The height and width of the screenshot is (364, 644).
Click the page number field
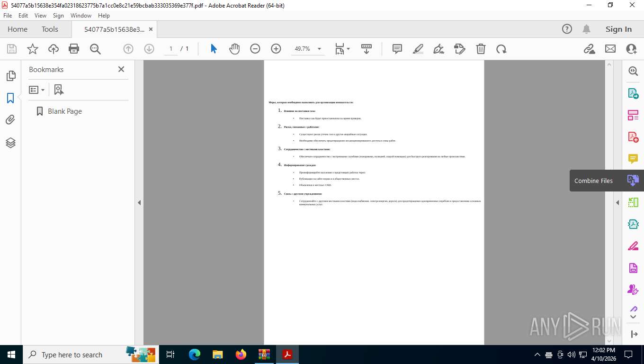tap(171, 49)
